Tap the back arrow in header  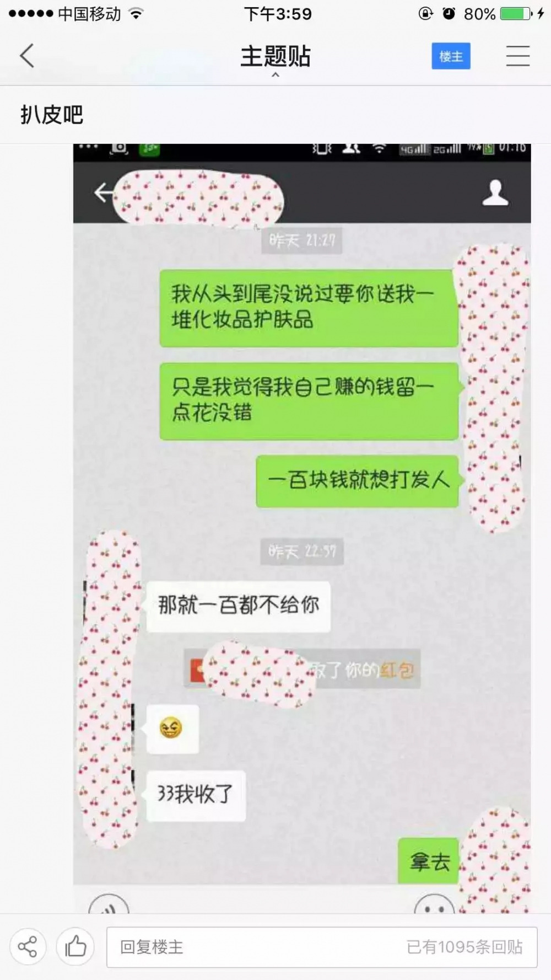(x=27, y=56)
